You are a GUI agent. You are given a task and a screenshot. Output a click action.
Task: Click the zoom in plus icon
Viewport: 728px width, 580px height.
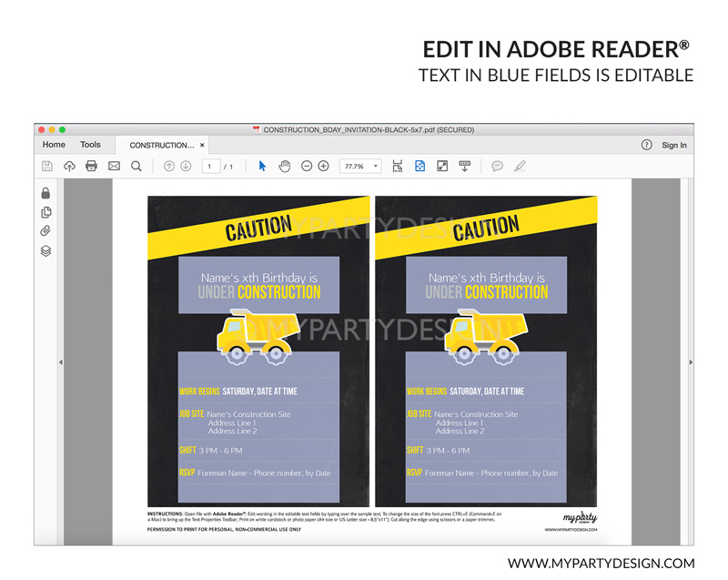[323, 167]
